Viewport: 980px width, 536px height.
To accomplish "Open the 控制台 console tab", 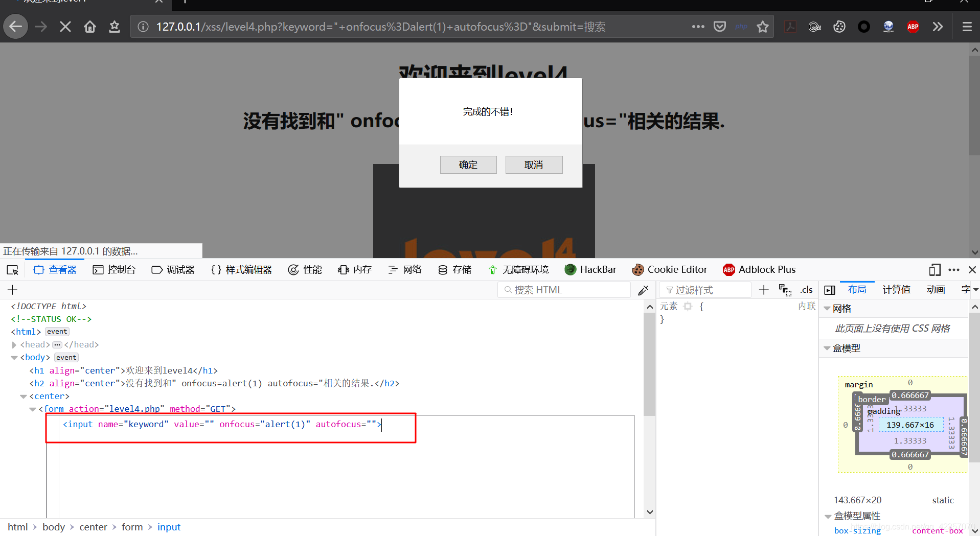I will [114, 270].
